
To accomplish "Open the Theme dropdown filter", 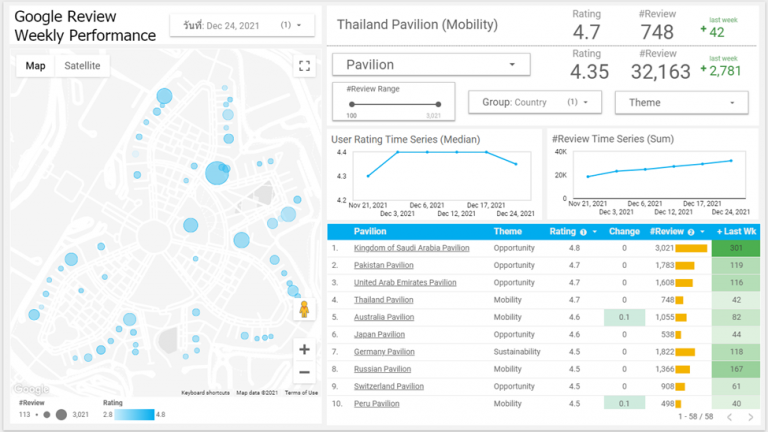I will click(681, 102).
